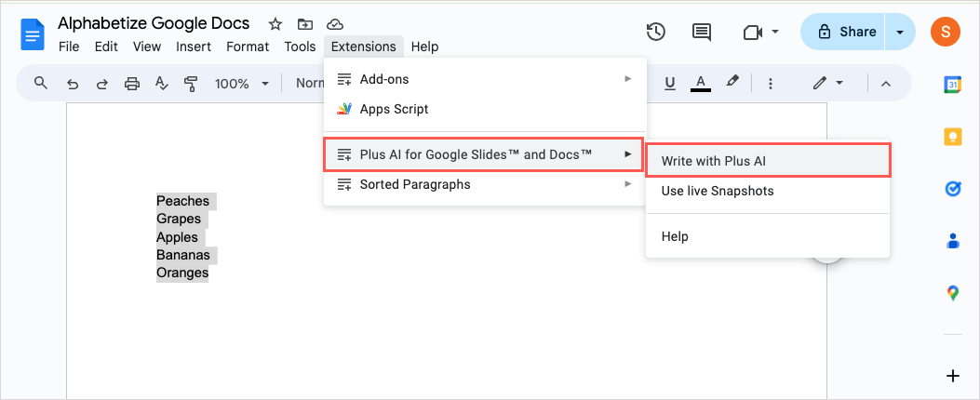The height and width of the screenshot is (400, 980).
Task: Open the View menu
Action: (x=147, y=47)
